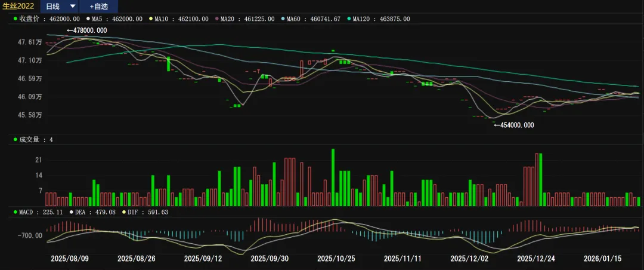This screenshot has height=270, width=644.
Task: Select the MA120 : 463875.00 legend
Action: coord(379,19)
